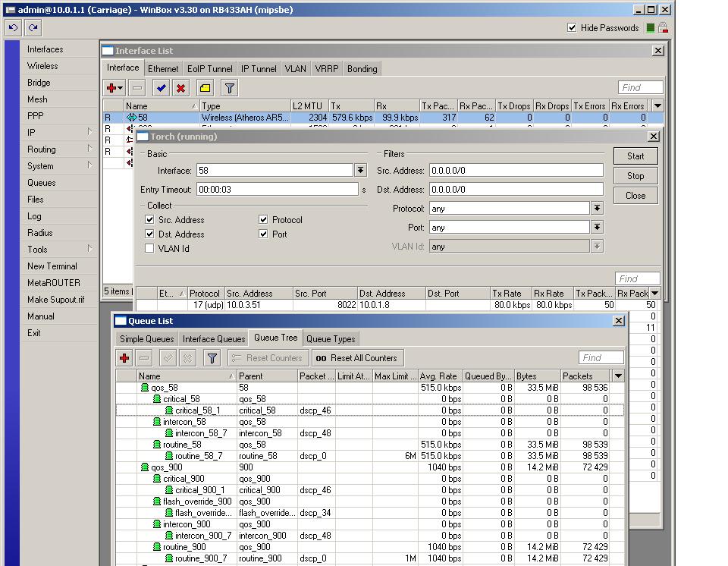The width and height of the screenshot is (728, 566).
Task: Click the Add interface plus icon
Action: coord(111,88)
